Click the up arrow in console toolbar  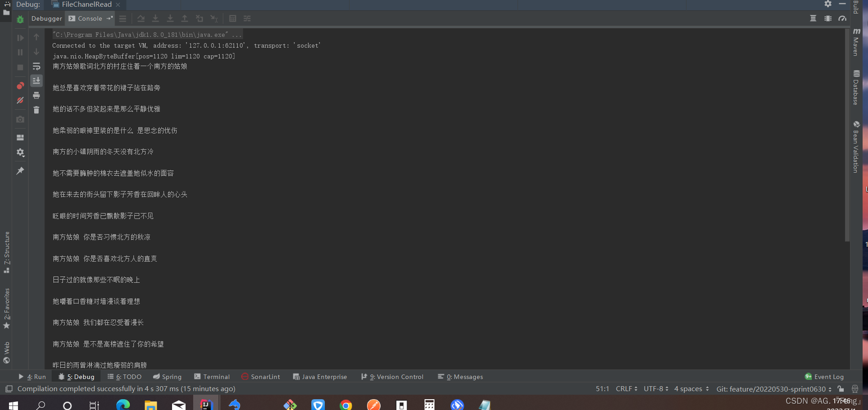36,37
